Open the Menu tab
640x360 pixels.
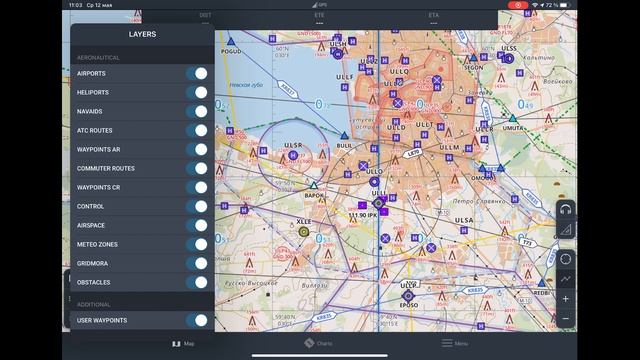[x=455, y=343]
